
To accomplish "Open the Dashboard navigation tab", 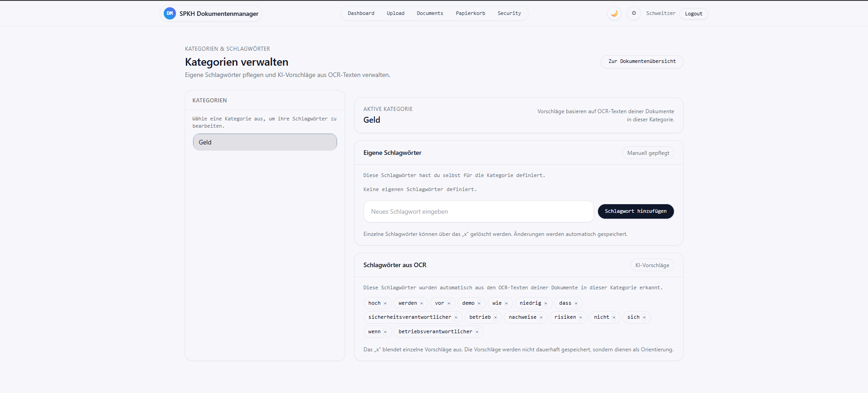I will 361,14.
